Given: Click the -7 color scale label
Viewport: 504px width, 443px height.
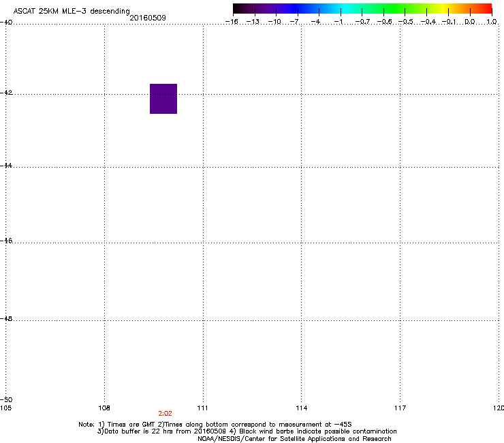Looking at the screenshot, I should click(294, 22).
